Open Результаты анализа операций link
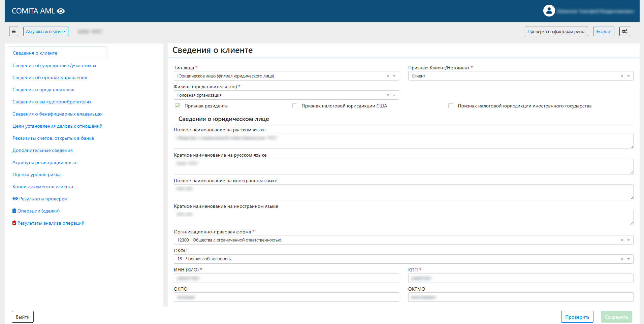644x324 pixels. point(51,223)
